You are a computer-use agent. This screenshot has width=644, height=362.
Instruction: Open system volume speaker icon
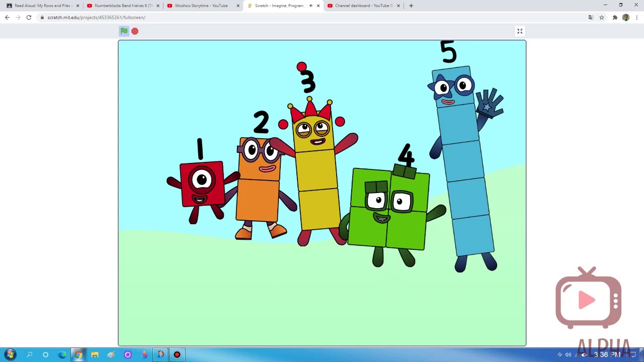pos(568,354)
